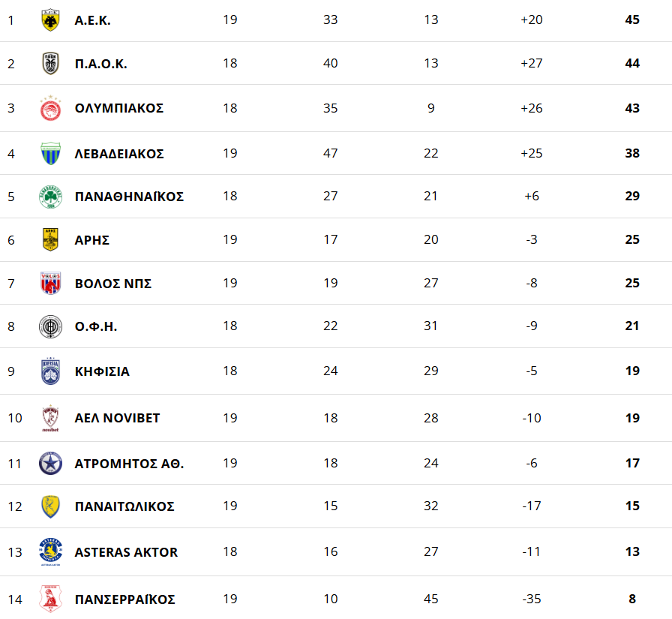Click the ΑΕΛ Novibet club logo
This screenshot has width=672, height=619.
click(x=50, y=418)
